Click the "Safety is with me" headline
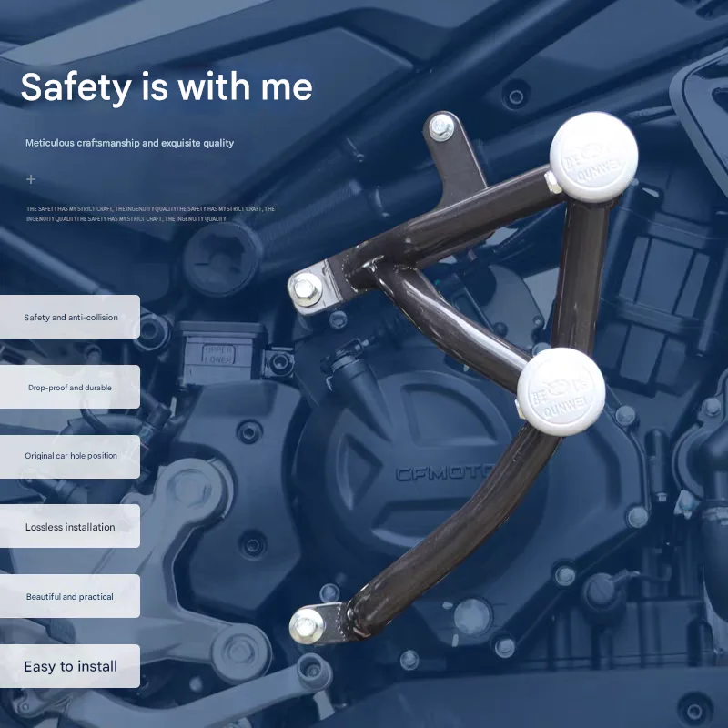Screen dimensions: 728x728 [167, 87]
